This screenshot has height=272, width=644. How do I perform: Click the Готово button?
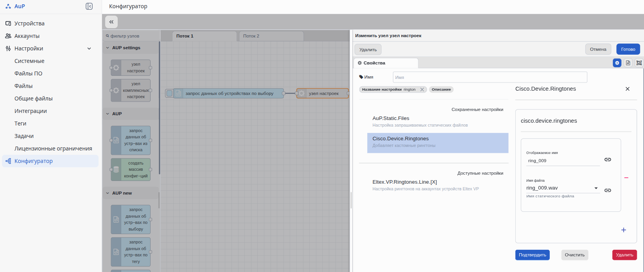pyautogui.click(x=628, y=49)
